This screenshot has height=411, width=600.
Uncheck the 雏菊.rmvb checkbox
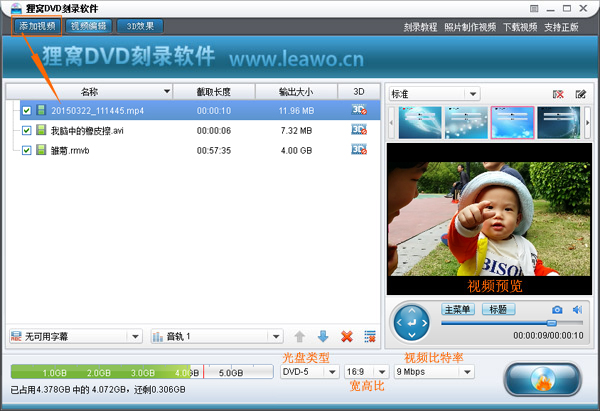(x=26, y=150)
